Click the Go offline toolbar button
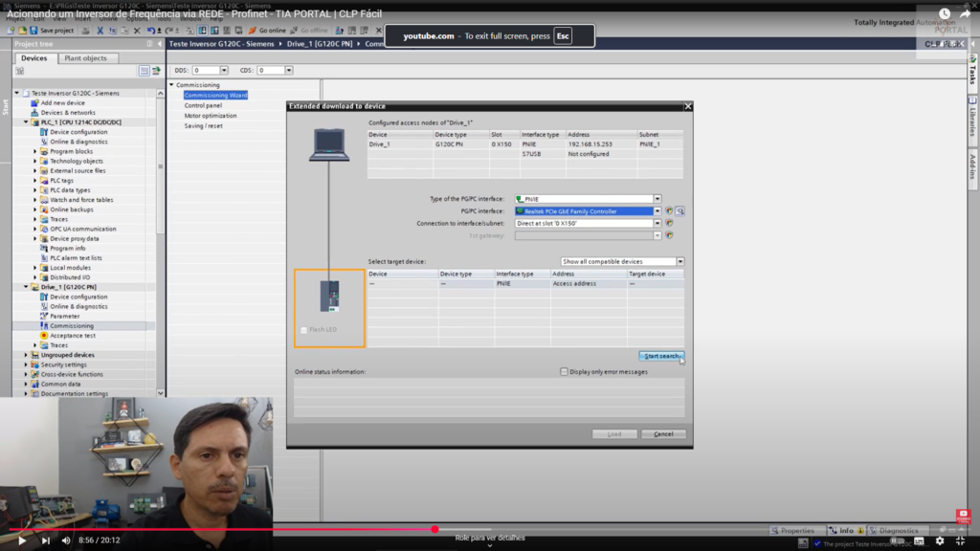The image size is (980, 551). click(309, 31)
